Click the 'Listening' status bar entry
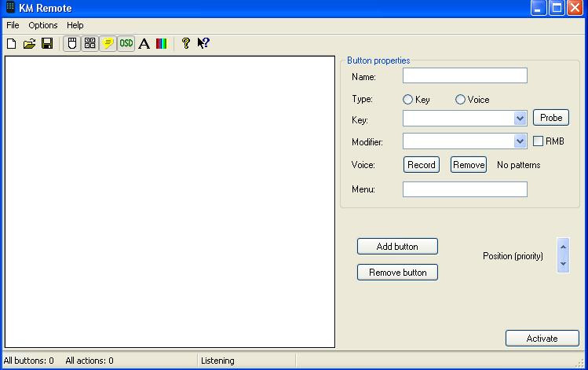This screenshot has width=588, height=370. (x=217, y=361)
